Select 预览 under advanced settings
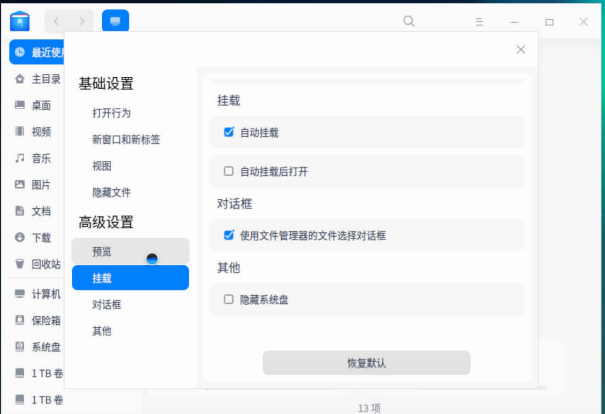The height and width of the screenshot is (414, 605). [130, 251]
